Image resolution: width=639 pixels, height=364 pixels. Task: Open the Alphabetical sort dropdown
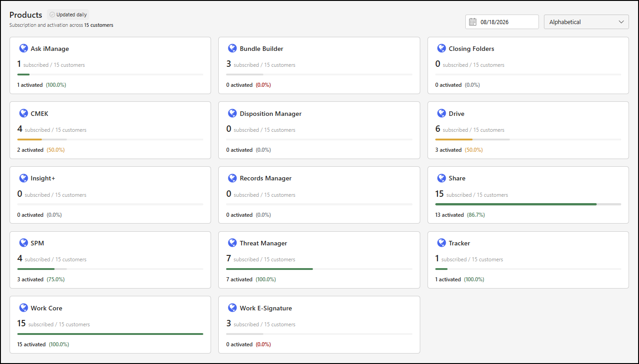[586, 22]
